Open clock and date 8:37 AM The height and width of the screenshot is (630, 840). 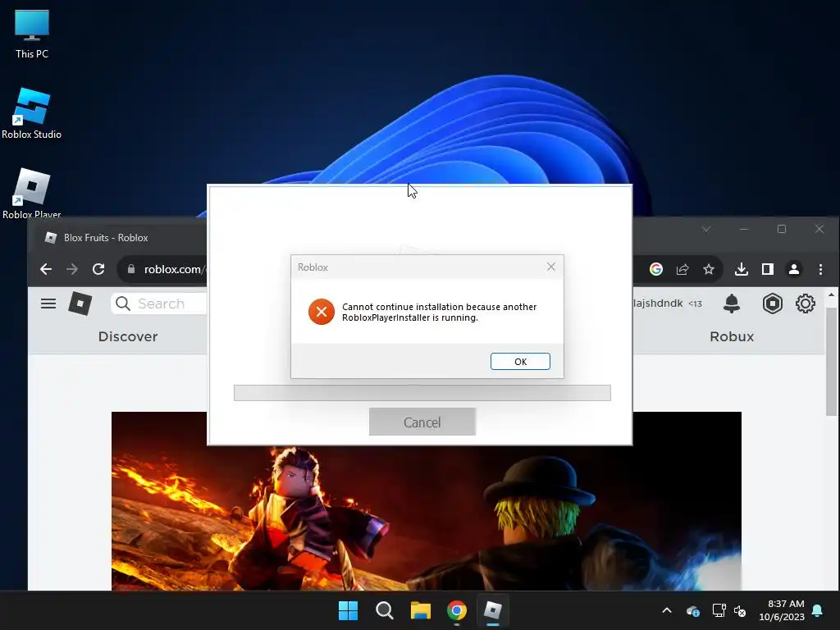click(x=782, y=610)
